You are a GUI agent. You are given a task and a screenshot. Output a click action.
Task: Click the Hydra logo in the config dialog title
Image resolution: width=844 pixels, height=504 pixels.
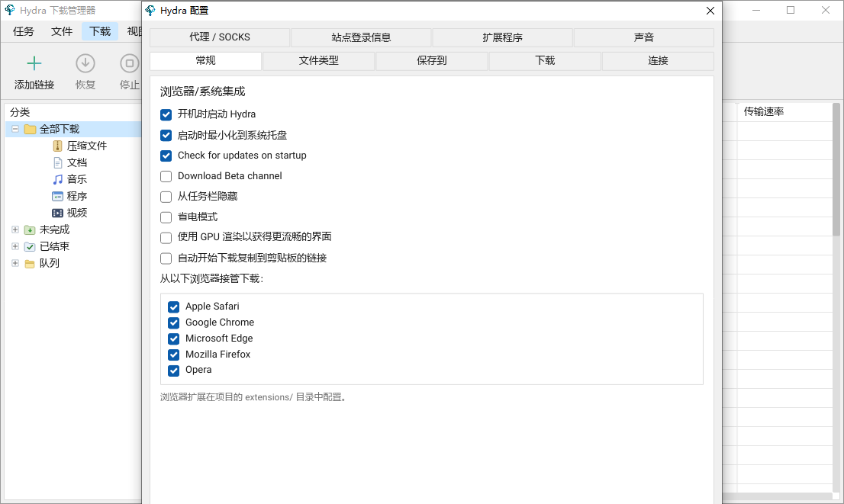(151, 11)
